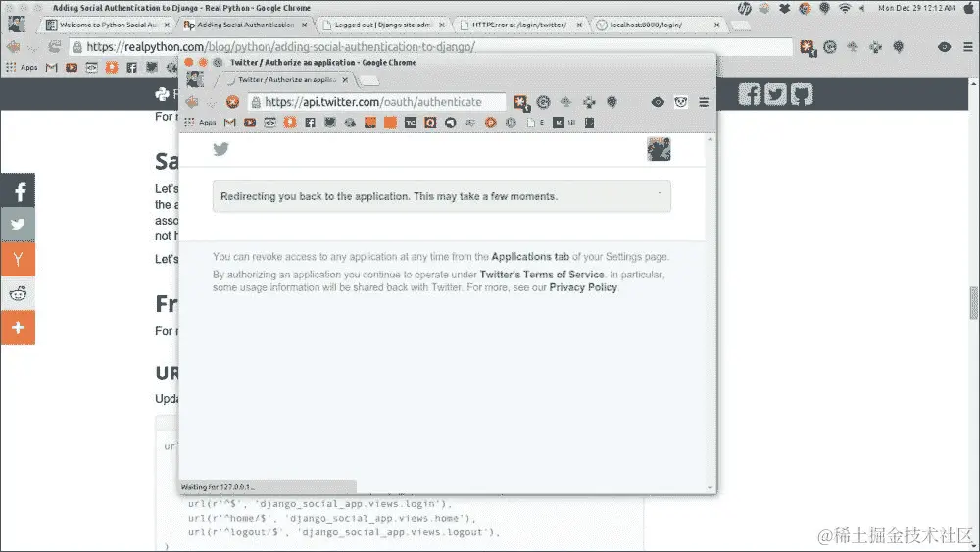
Task: Open the Q bookmark in the popup bookmarks bar
Action: click(430, 123)
